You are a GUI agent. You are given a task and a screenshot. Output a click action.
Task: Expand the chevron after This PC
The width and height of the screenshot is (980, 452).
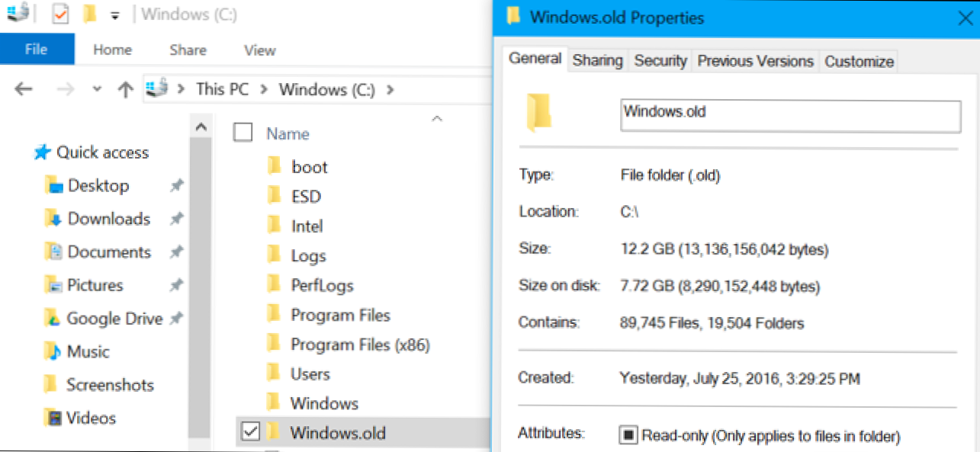tap(264, 89)
